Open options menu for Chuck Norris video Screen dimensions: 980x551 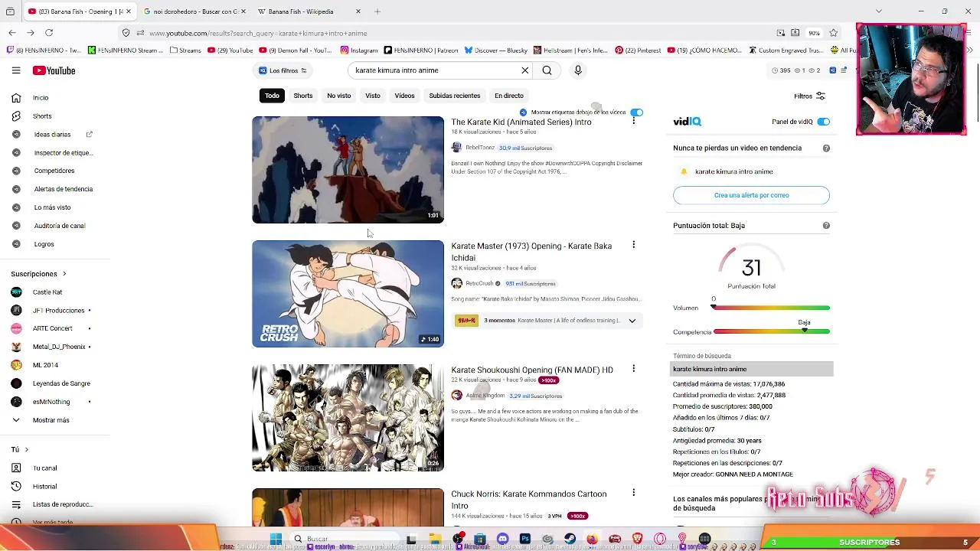633,493
